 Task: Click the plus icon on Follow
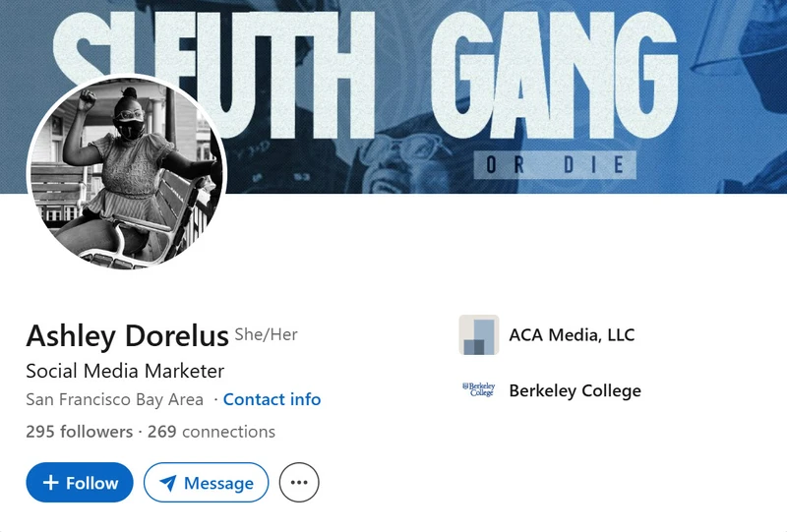(51, 482)
